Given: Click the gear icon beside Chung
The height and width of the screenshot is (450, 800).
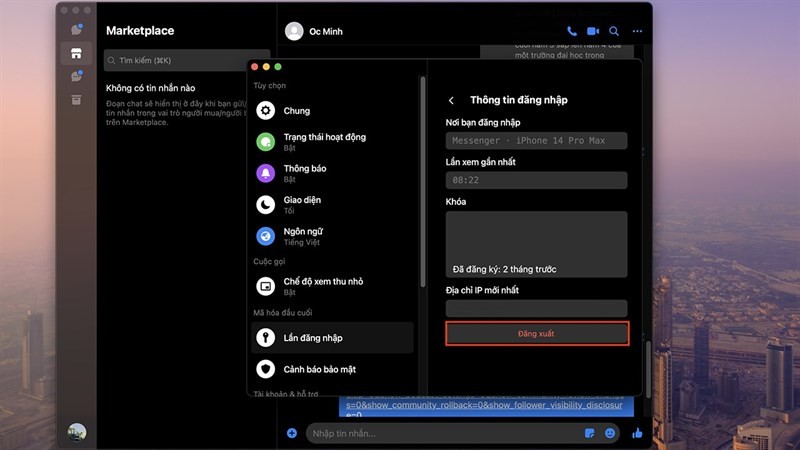Looking at the screenshot, I should (265, 111).
